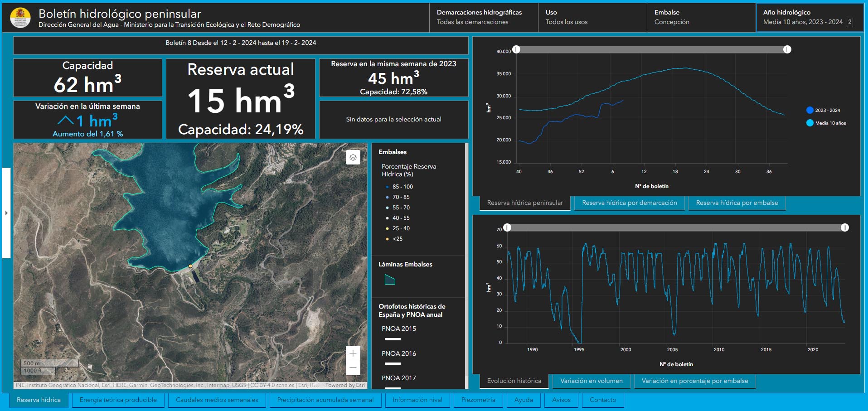Click the ministry logo in header
The image size is (868, 411).
click(x=20, y=18)
